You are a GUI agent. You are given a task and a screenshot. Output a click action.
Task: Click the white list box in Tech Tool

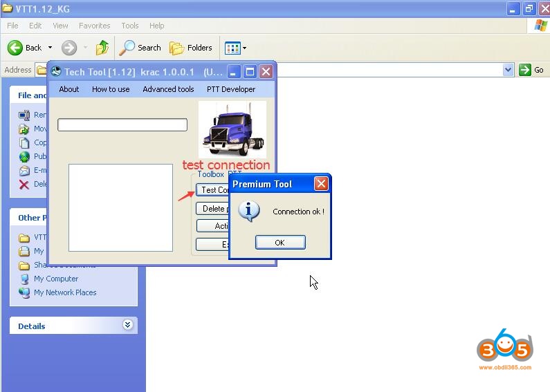coord(120,207)
